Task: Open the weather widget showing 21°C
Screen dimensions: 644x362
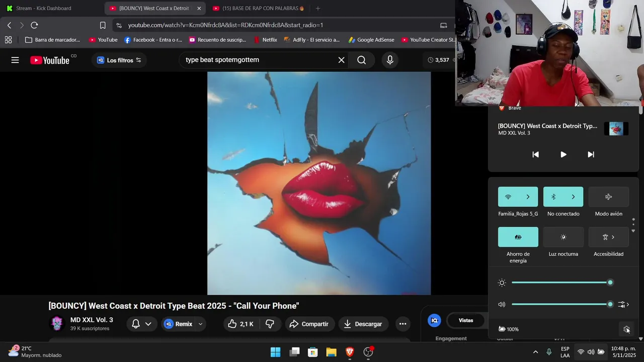Action: (35, 351)
